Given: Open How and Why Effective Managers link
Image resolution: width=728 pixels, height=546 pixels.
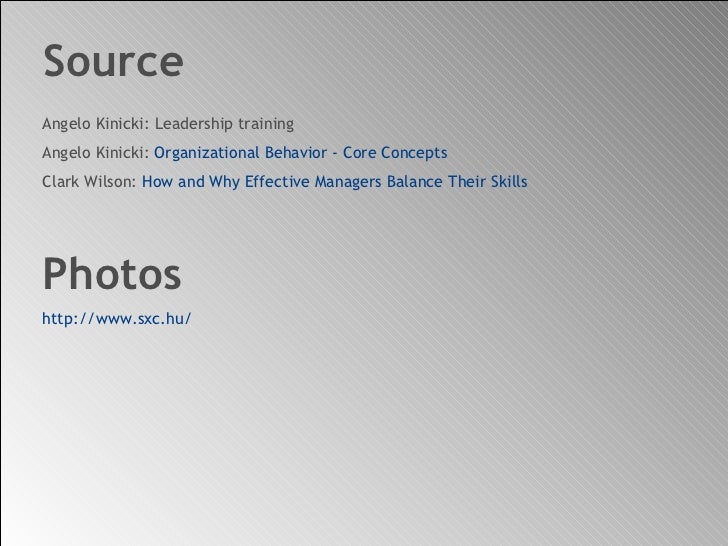Looking at the screenshot, I should tap(335, 183).
